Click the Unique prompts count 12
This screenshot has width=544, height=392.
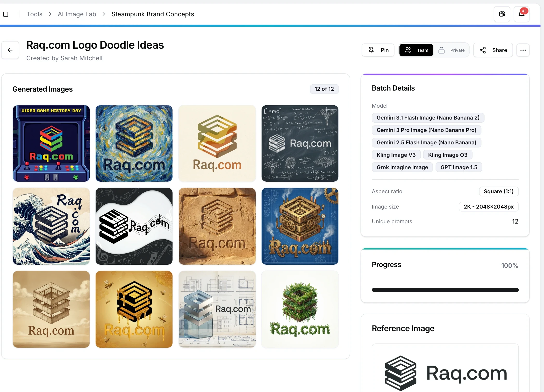click(x=515, y=221)
